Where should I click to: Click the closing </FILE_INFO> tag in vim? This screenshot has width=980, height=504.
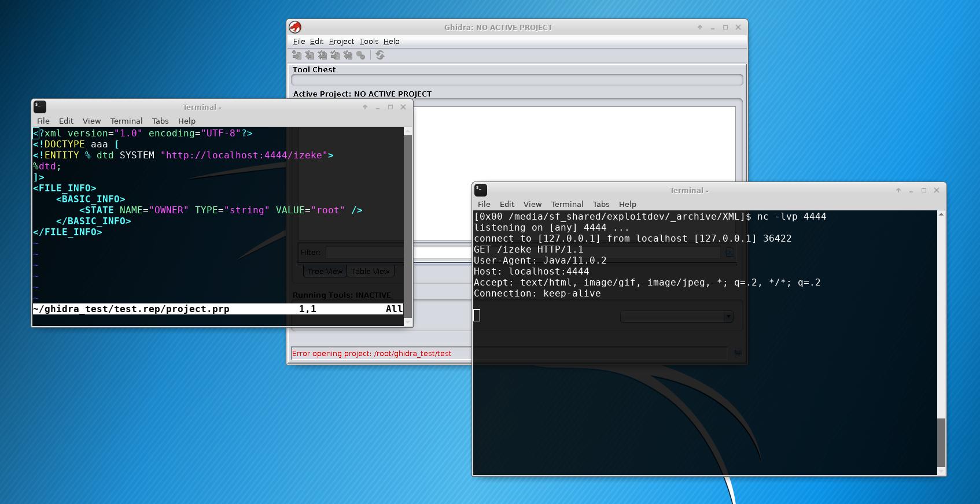coord(68,232)
